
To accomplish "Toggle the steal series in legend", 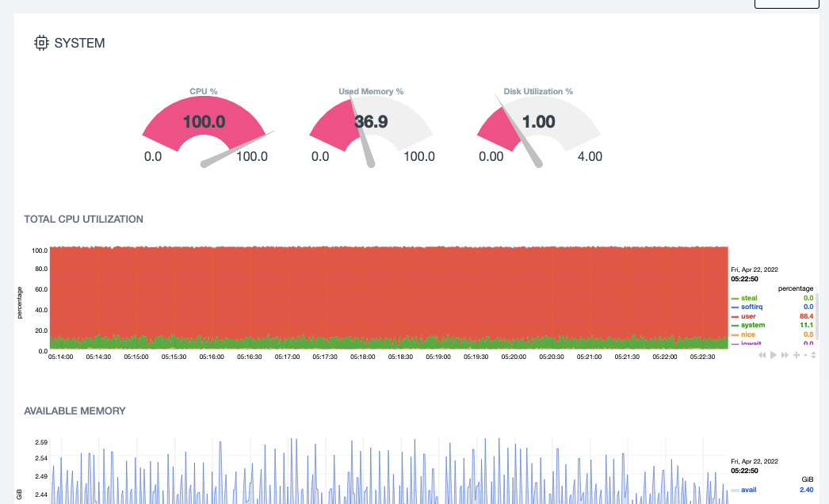I will (750, 298).
